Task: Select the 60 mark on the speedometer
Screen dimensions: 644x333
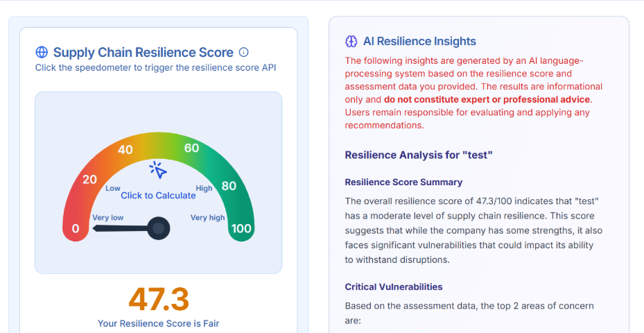Action: click(191, 148)
